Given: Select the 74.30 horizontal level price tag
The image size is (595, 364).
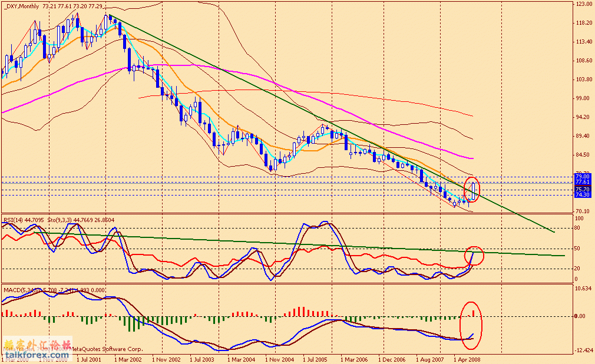Looking at the screenshot, I should [x=582, y=195].
